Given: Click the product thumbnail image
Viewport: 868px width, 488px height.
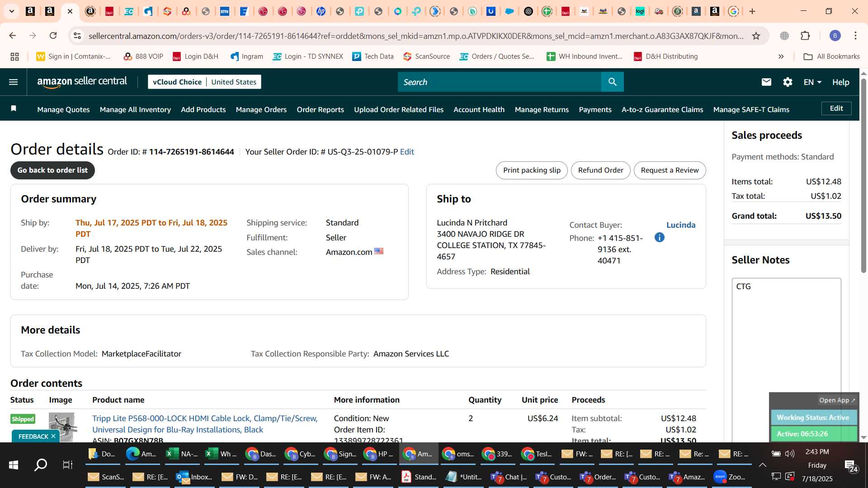Looking at the screenshot, I should click(62, 427).
